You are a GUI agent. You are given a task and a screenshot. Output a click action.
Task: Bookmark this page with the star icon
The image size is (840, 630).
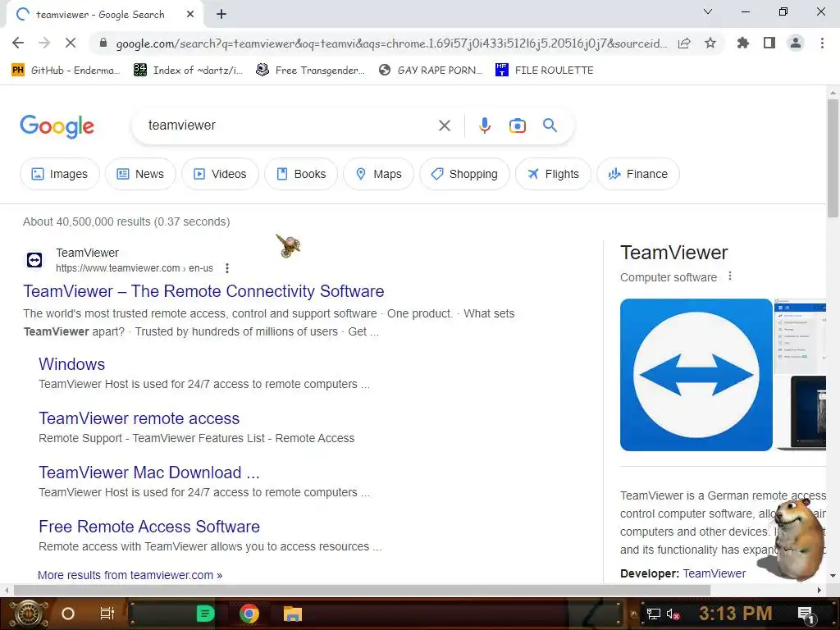710,43
